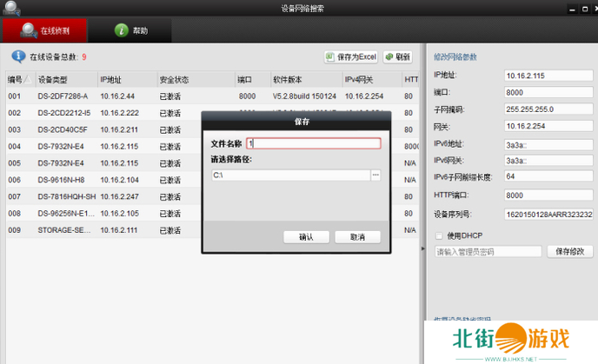Click the SADP app logo in title bar

point(9,8)
